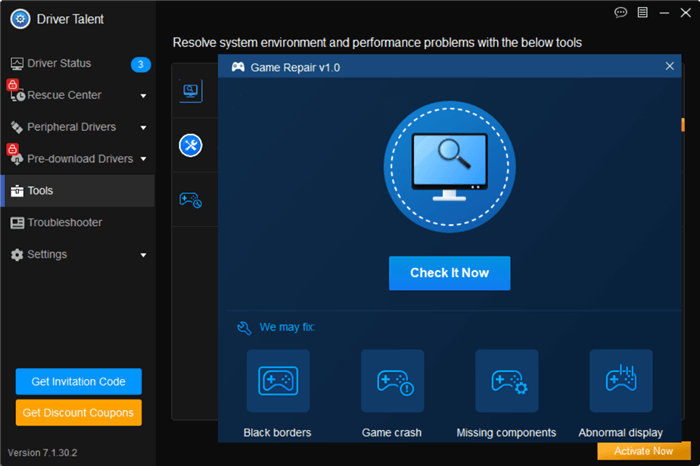Screen dimensions: 700x466
Task: Click the Peripheral Drivers plug icon
Action: point(17,128)
